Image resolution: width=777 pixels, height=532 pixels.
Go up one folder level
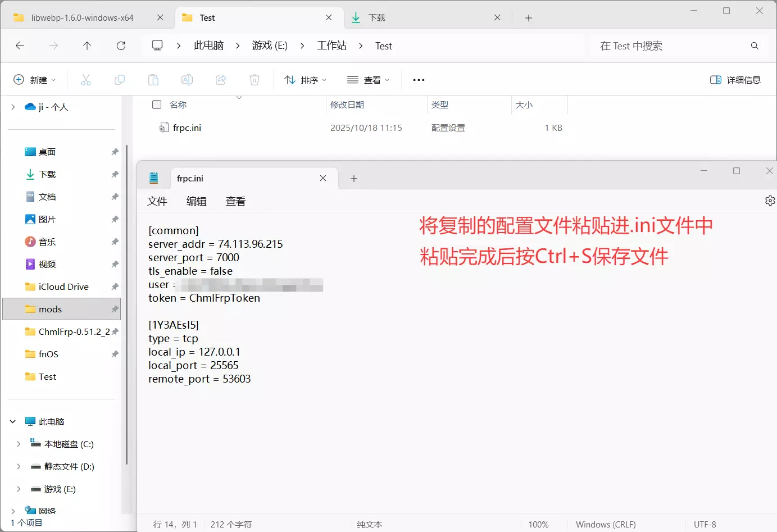[87, 46]
